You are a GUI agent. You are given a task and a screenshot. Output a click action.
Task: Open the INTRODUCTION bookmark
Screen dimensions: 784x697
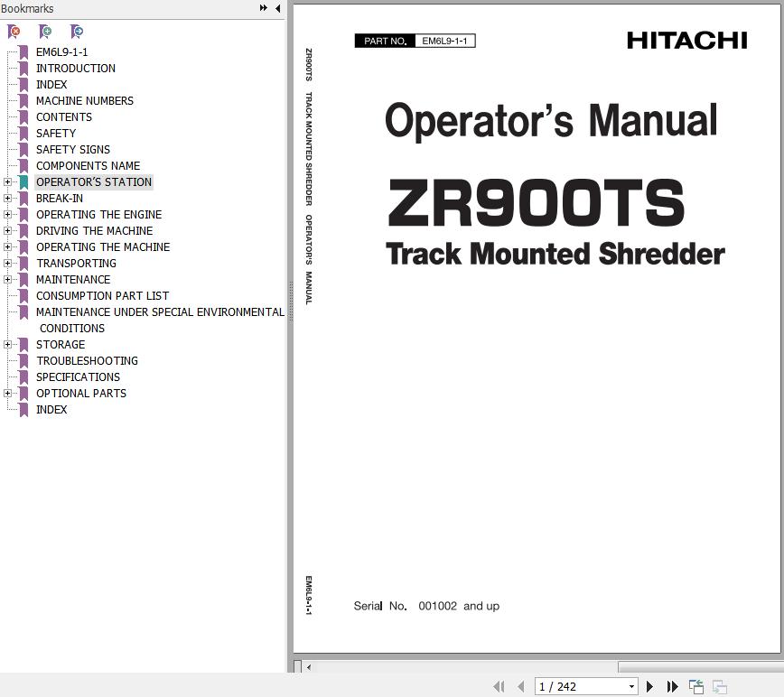[x=76, y=69]
